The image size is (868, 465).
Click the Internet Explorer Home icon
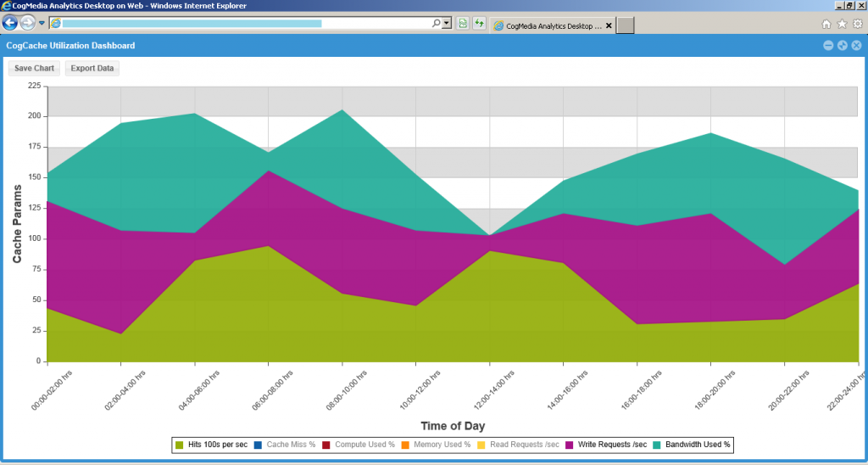click(x=826, y=24)
